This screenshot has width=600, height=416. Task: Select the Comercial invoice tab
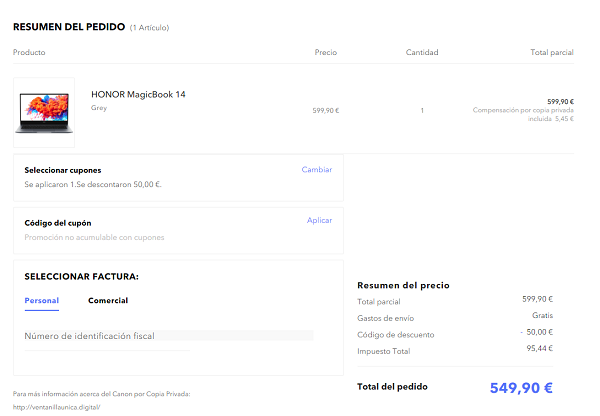108,300
